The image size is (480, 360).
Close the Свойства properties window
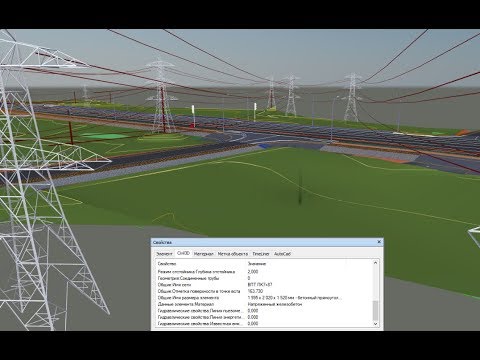point(379,242)
